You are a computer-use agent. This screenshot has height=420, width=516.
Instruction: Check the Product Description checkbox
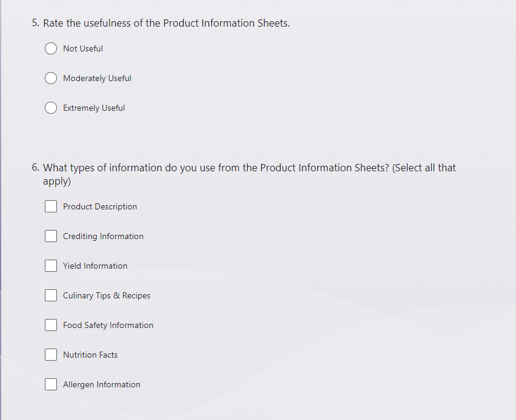[x=51, y=206]
